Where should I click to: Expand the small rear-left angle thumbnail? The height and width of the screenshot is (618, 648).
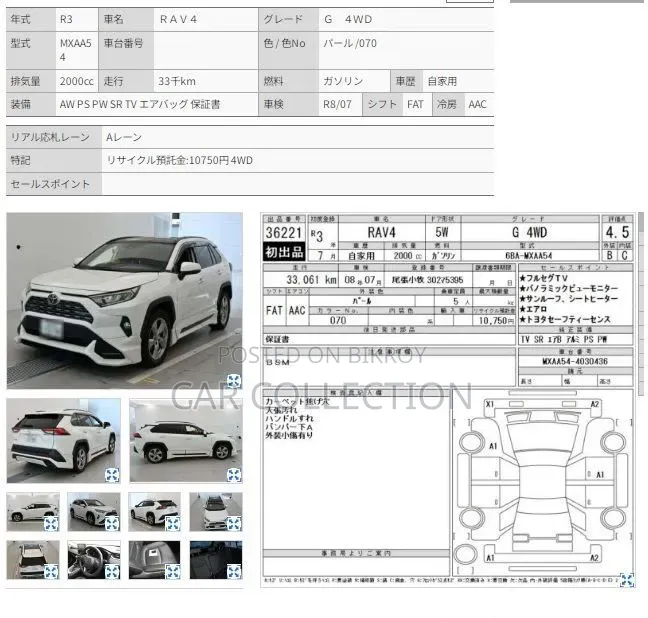click(173, 524)
